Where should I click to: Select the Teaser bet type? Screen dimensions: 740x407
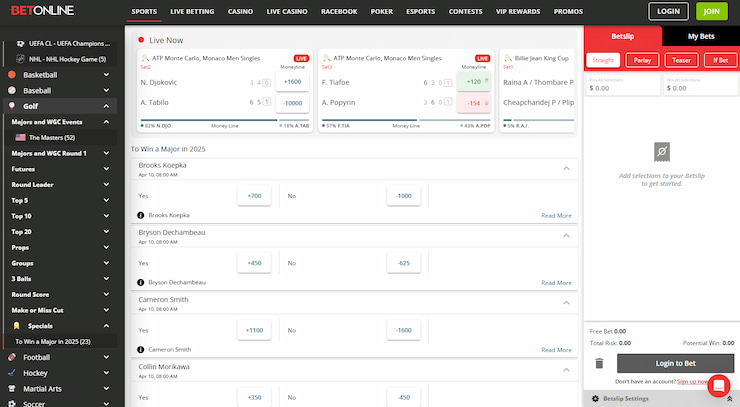(680, 60)
